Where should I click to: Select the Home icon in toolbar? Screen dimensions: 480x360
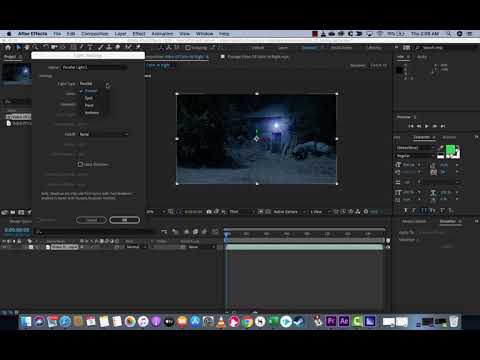pos(8,47)
